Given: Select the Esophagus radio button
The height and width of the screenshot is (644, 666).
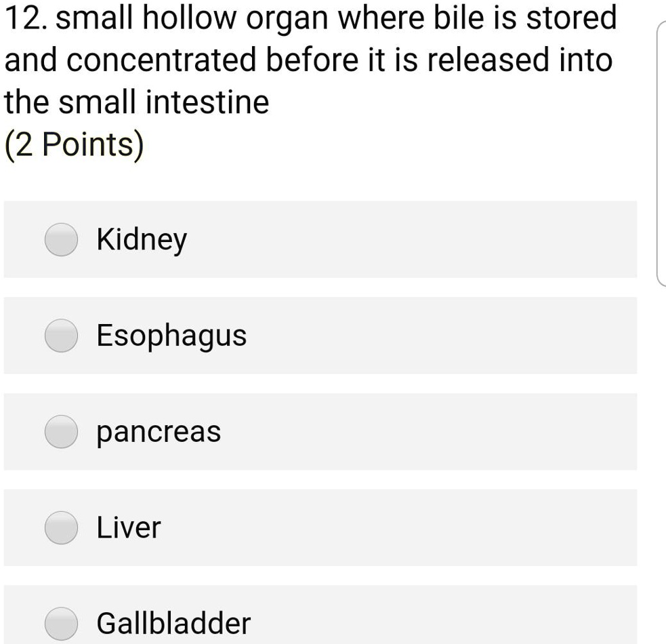Looking at the screenshot, I should pyautogui.click(x=60, y=335).
